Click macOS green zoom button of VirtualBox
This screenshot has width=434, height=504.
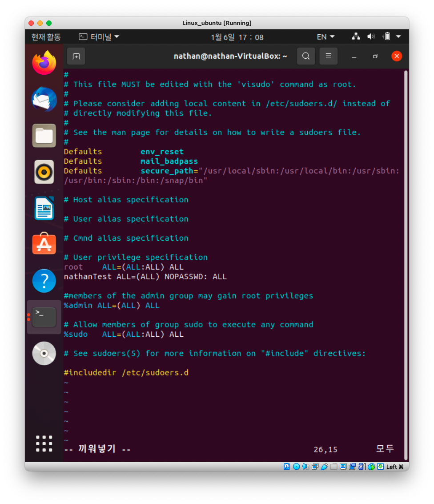[x=49, y=23]
